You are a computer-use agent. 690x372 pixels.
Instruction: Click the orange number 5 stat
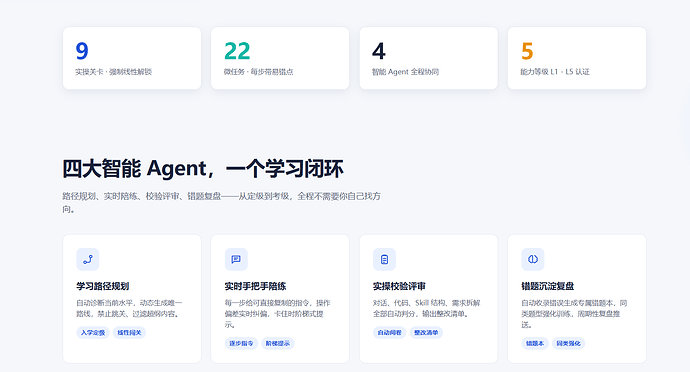[527, 51]
